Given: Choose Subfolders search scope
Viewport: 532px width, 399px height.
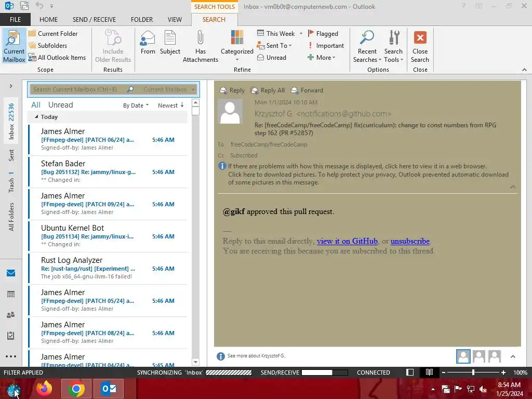Looking at the screenshot, I should click(x=48, y=46).
